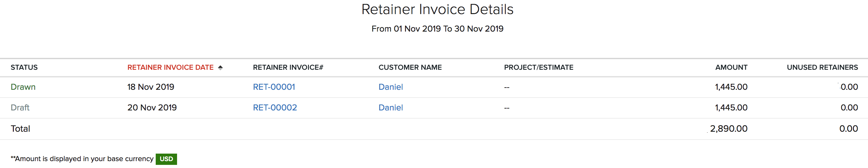The image size is (868, 168).
Task: Click the report date range text
Action: pos(437,29)
